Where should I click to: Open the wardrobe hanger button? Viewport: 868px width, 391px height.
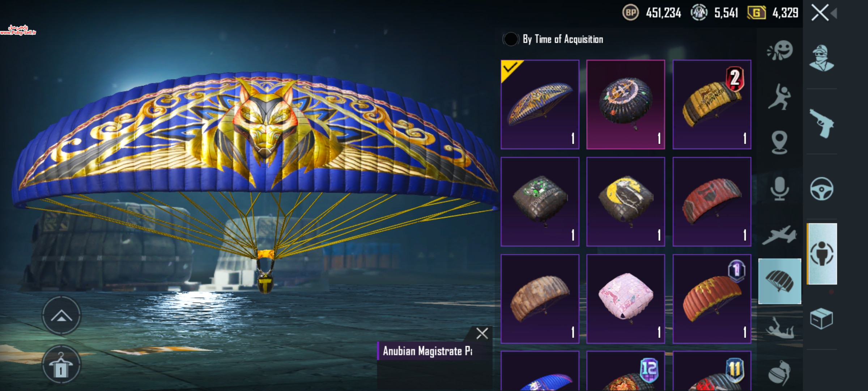[61, 365]
